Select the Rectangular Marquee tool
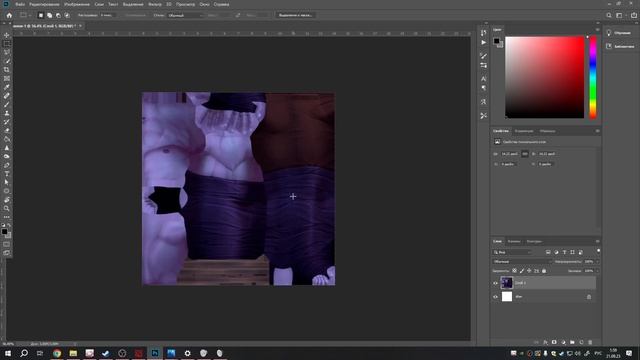Viewport: 640px width, 360px height. point(7,44)
